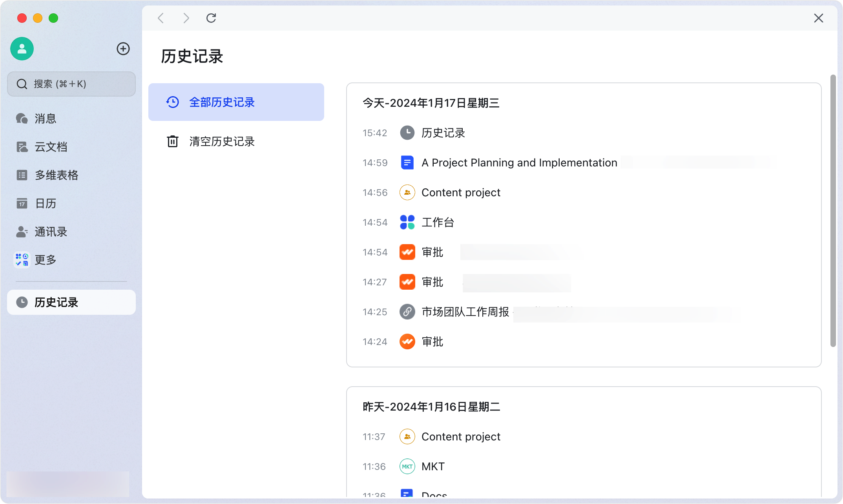
Task: Click 清空历史记录 to clear history
Action: (x=222, y=141)
